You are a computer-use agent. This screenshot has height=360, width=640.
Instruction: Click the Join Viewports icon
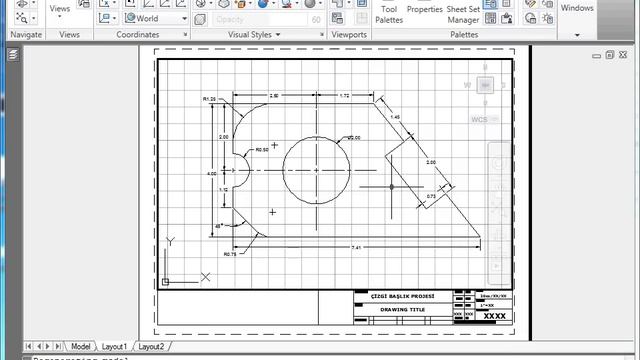tap(362, 18)
